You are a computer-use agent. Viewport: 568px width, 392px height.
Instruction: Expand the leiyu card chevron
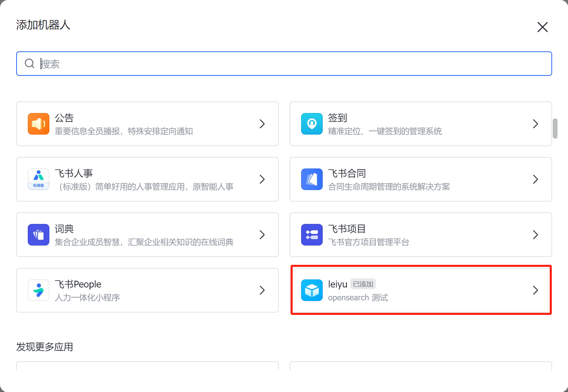click(536, 290)
